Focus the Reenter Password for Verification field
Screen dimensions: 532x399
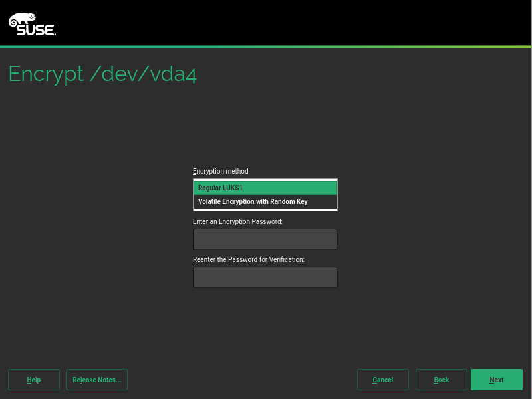(265, 277)
